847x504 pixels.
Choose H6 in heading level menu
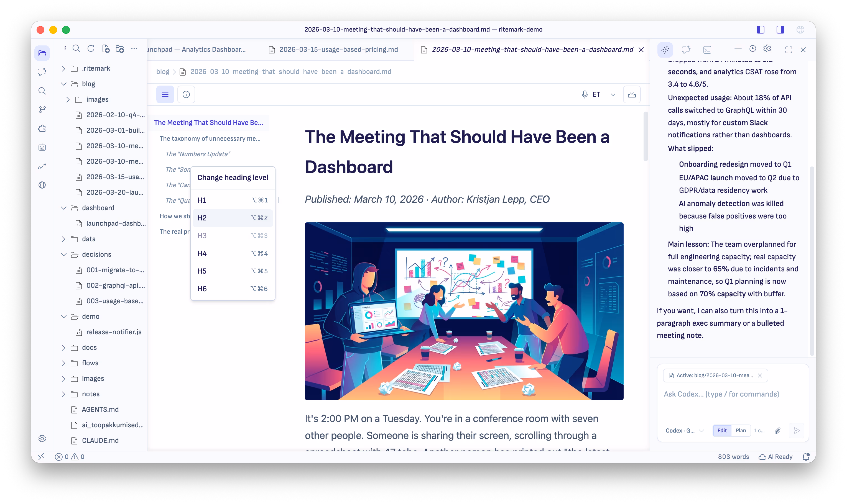tap(233, 289)
